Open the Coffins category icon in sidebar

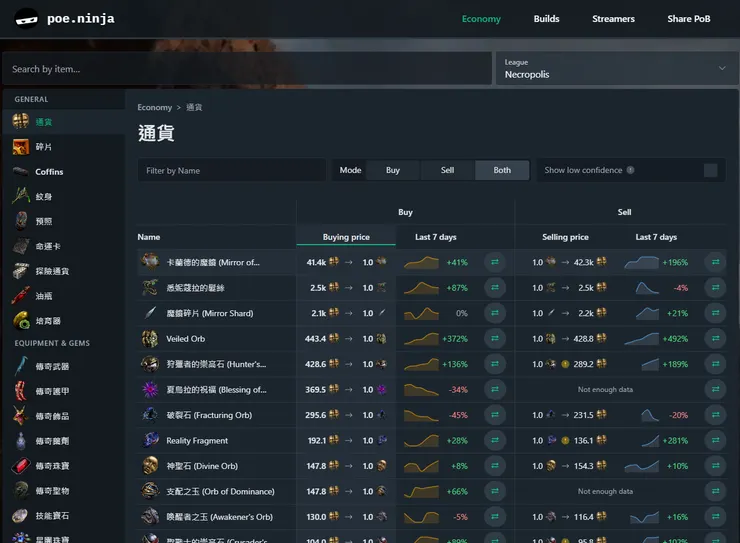click(20, 171)
